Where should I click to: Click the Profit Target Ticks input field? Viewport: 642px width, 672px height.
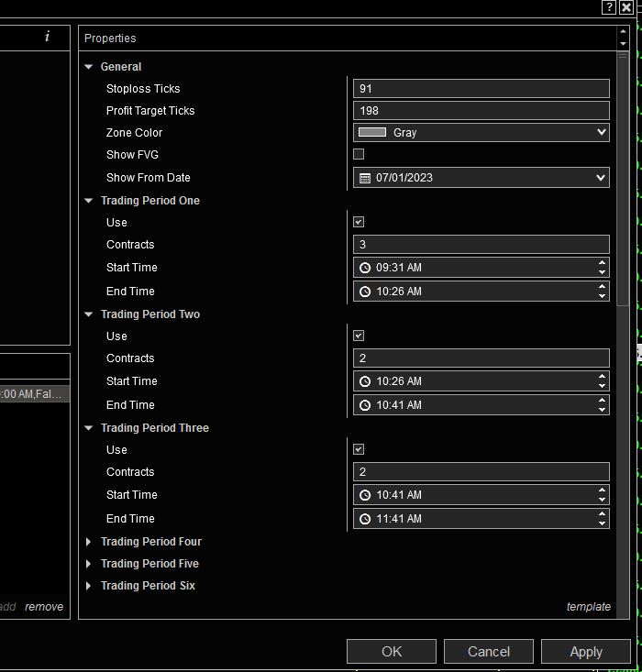coord(481,111)
